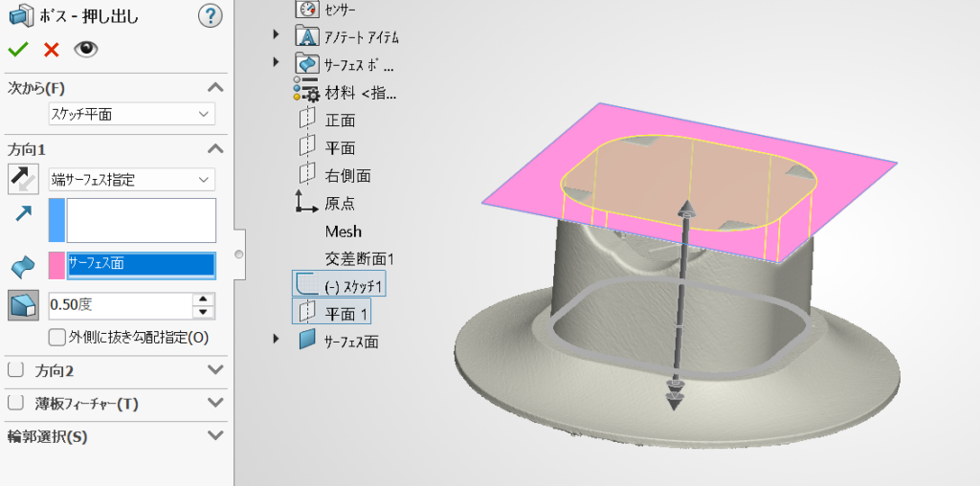Click the draft angle 0.50度 input field

coord(126,306)
